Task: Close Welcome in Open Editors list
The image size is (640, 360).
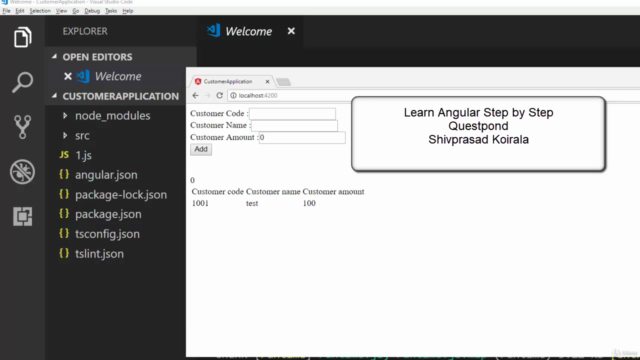Action: [68, 76]
